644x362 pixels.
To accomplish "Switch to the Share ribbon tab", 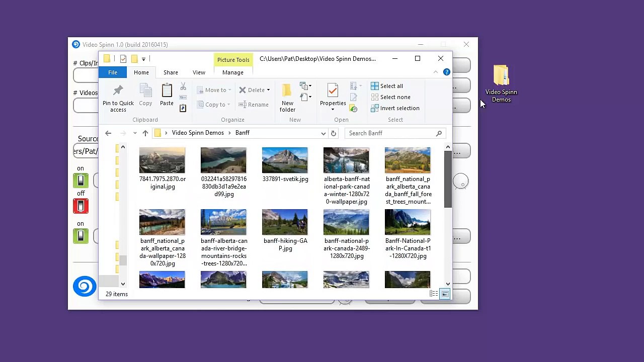I will 171,72.
